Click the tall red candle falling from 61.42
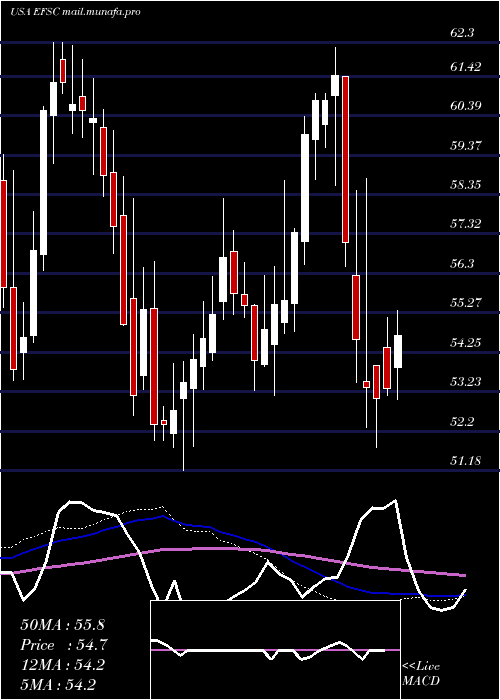500x700 pixels. (345, 159)
